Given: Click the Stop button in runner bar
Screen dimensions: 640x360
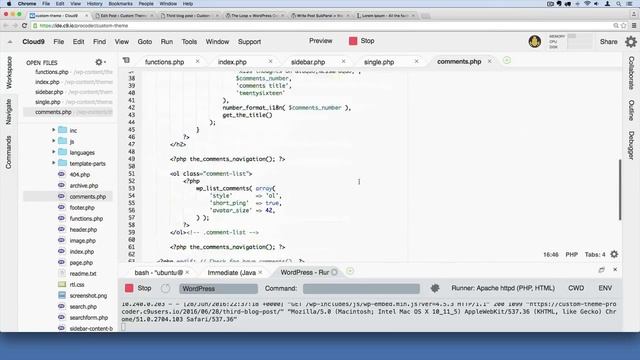Looking at the screenshot, I should coord(138,288).
